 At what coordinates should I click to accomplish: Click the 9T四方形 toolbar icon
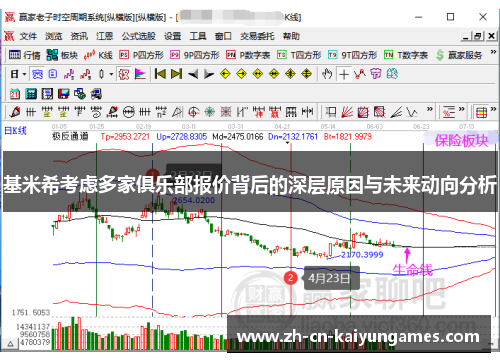[352, 55]
